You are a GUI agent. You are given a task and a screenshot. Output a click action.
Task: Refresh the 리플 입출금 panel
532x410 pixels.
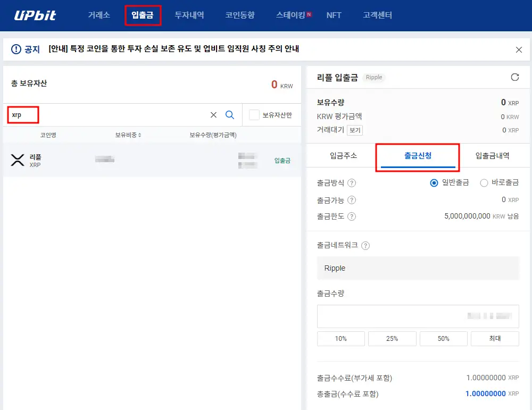pos(514,77)
